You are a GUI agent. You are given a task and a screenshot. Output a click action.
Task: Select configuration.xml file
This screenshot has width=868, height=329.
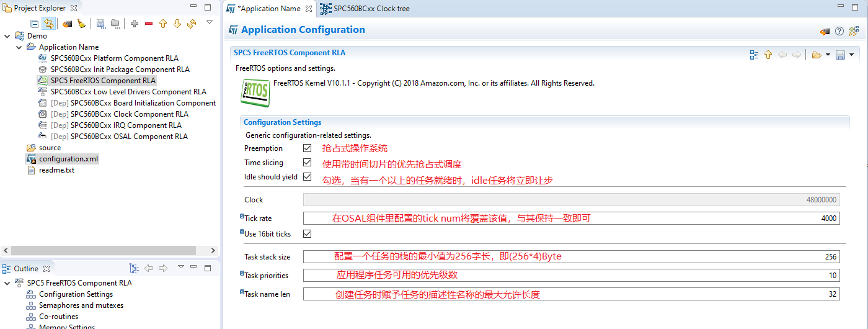pyautogui.click(x=68, y=159)
